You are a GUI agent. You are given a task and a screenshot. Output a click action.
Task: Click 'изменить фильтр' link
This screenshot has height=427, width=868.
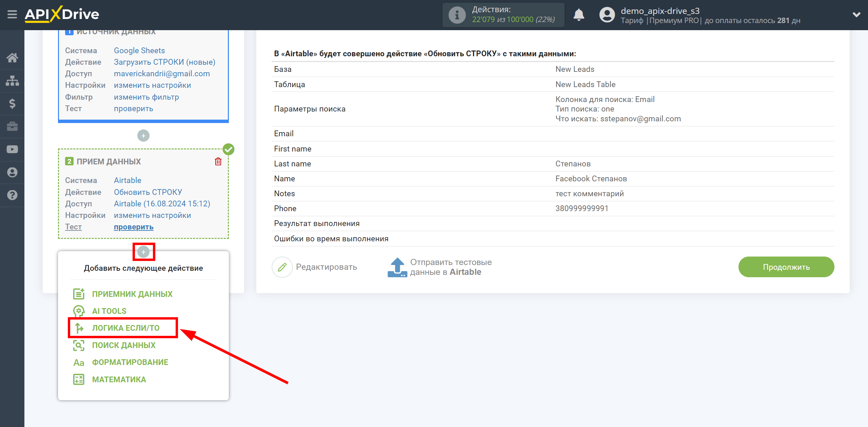tap(146, 97)
